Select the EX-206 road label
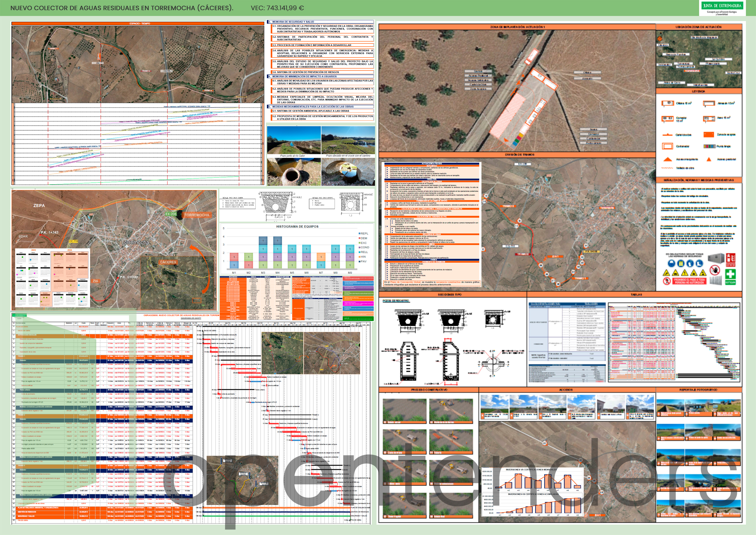The width and height of the screenshot is (756, 535). click(x=171, y=214)
